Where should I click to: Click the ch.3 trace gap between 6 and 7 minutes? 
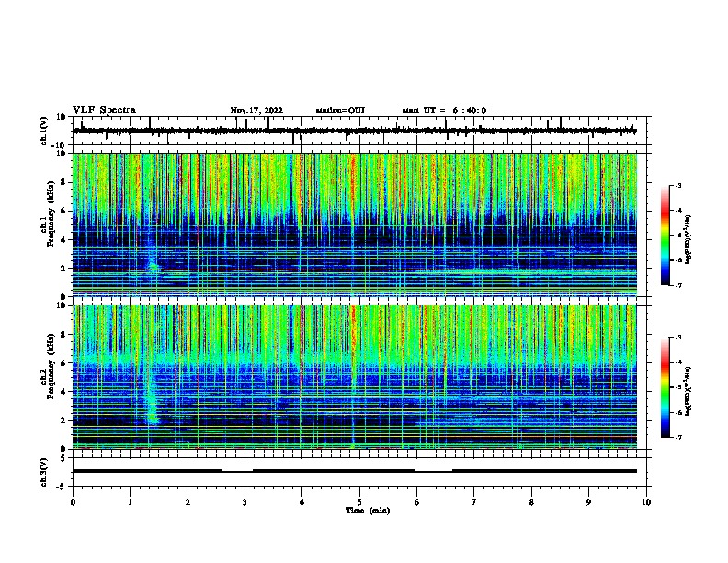pyautogui.click(x=433, y=471)
